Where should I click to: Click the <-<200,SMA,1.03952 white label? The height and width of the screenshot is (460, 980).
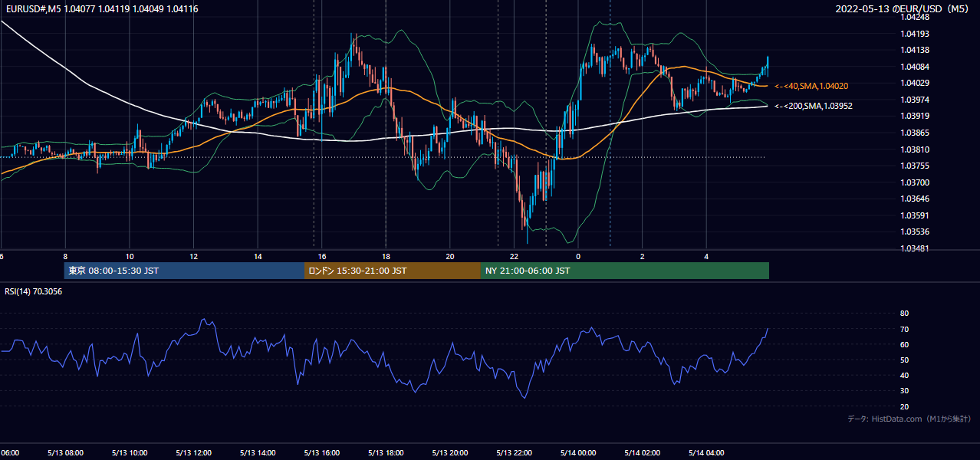[x=814, y=106]
